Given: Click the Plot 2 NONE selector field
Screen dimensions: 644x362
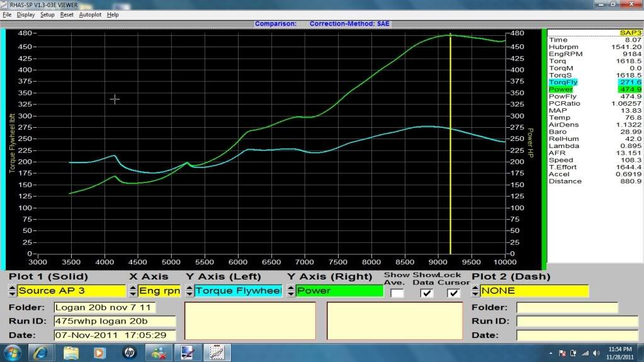Looking at the screenshot, I should pos(534,291).
